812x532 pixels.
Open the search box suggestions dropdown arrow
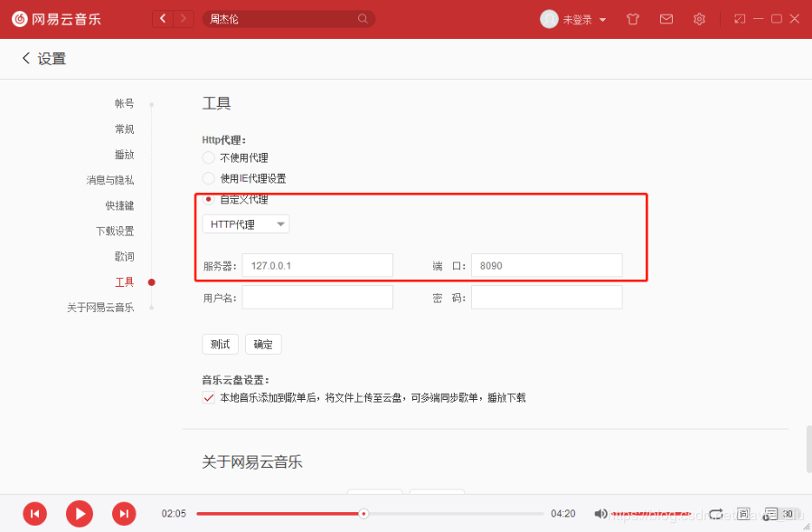pyautogui.click(x=363, y=18)
